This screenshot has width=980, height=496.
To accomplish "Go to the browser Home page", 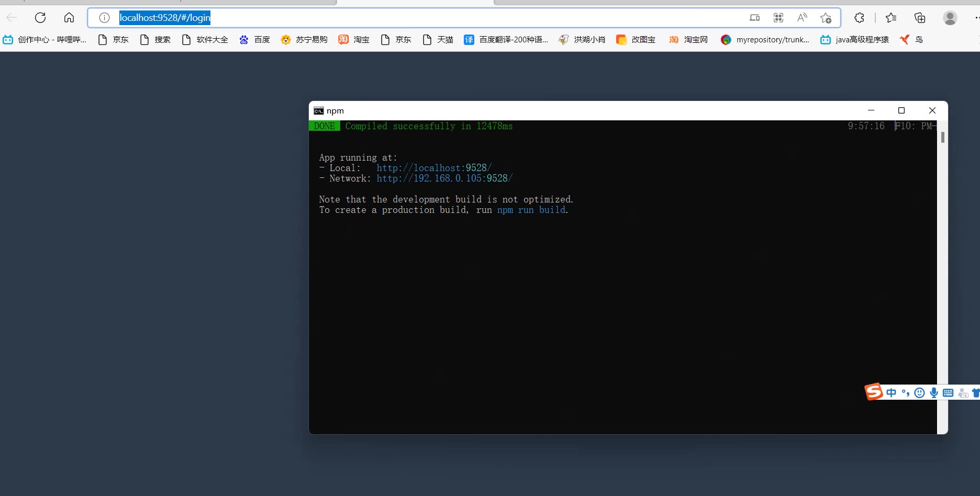I will coord(69,18).
